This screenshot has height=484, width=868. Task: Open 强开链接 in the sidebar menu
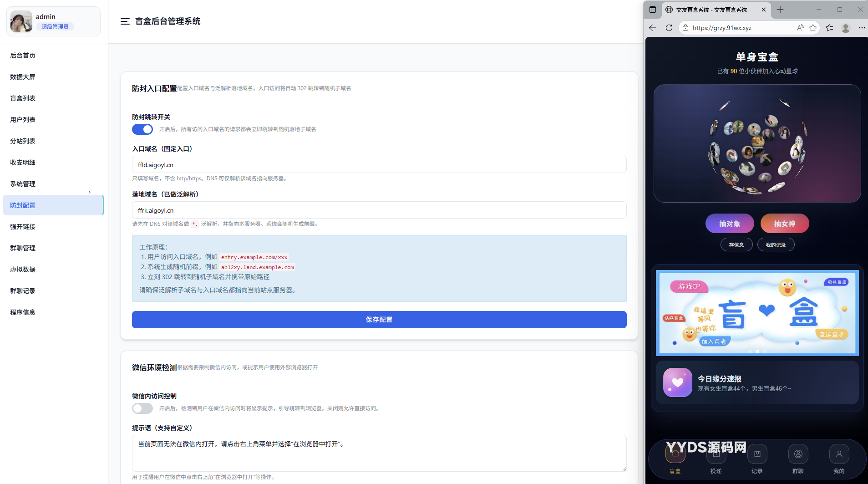click(x=23, y=227)
